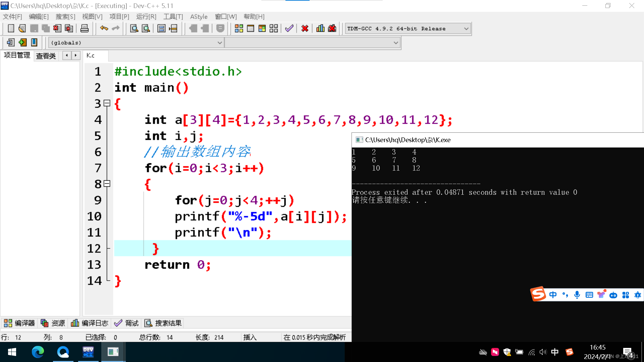Image resolution: width=644 pixels, height=362 pixels.
Task: Click the Run program window icon
Action: click(x=251, y=28)
